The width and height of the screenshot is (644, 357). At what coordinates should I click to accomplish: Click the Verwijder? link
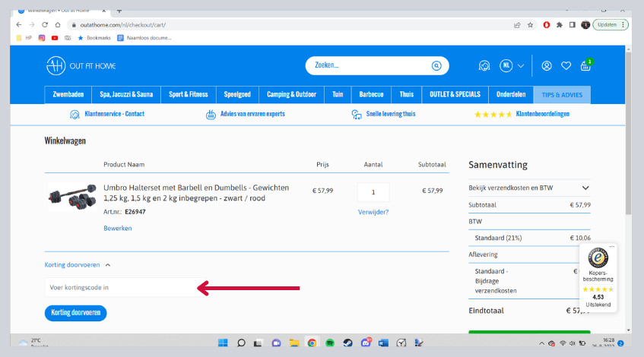click(373, 212)
